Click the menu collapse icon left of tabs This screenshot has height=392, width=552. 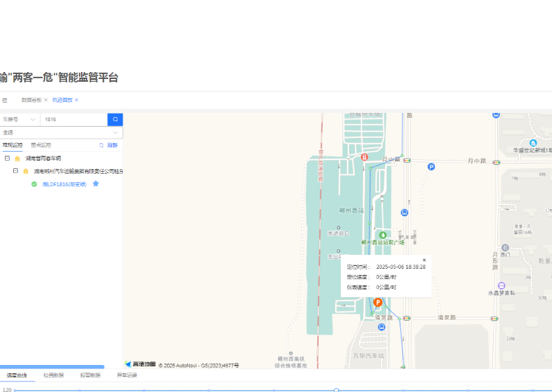[x=4, y=100]
